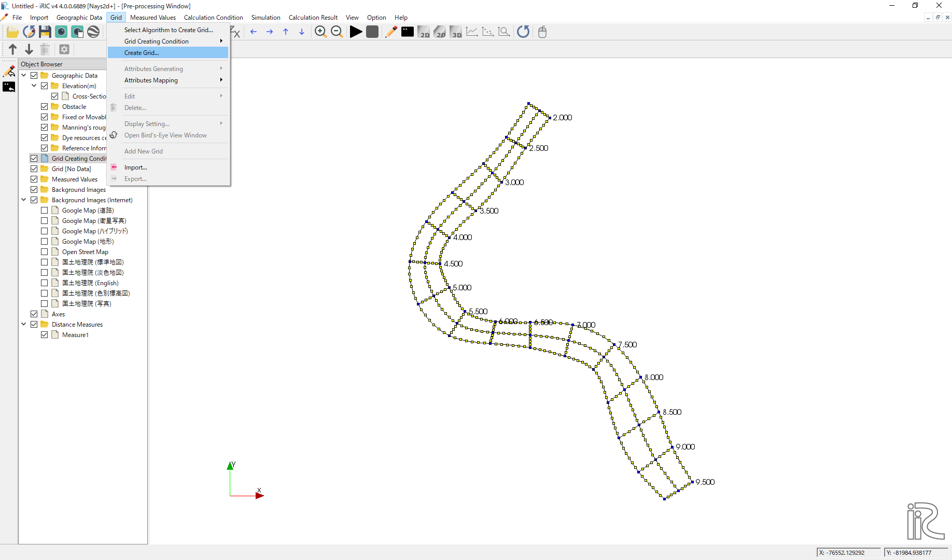Open the Calculation Result menu
The height and width of the screenshot is (560, 952).
[x=313, y=18]
